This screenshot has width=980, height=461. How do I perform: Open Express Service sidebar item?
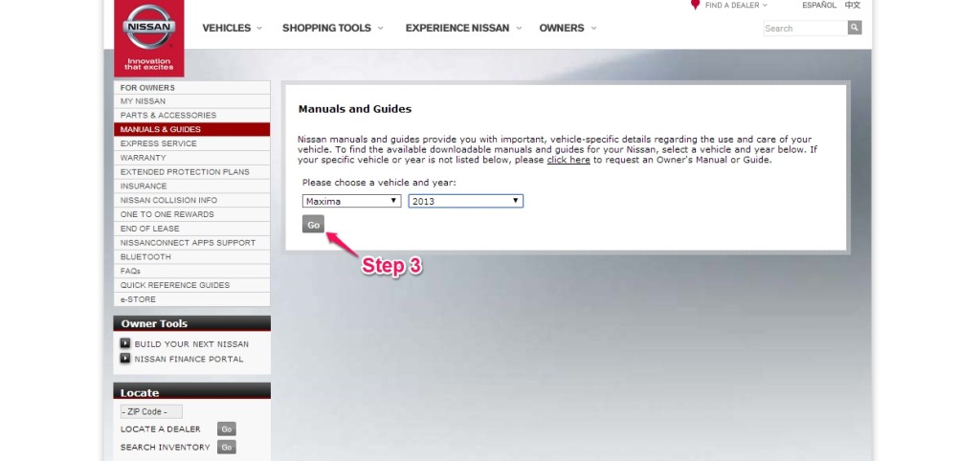(191, 143)
